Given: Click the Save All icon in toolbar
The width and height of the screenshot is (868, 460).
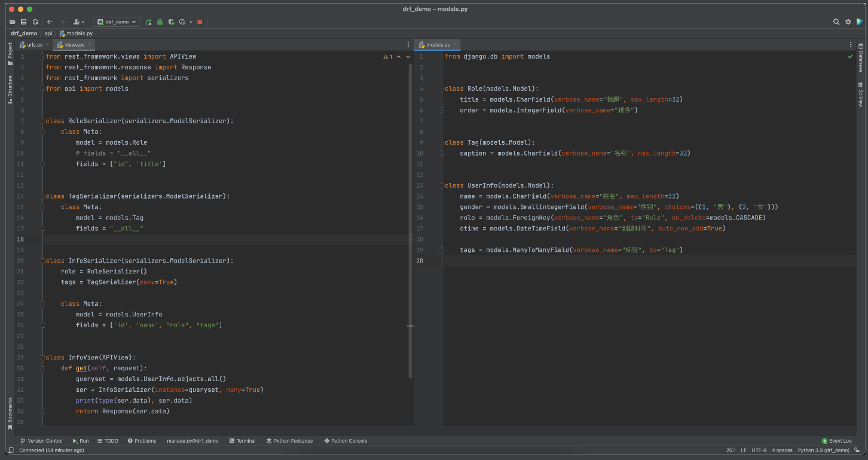Looking at the screenshot, I should (24, 22).
